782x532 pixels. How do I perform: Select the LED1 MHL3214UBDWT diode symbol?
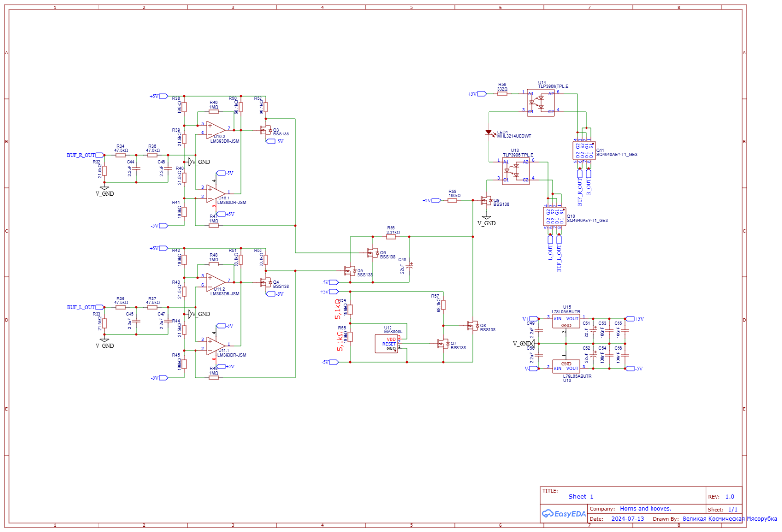[489, 133]
